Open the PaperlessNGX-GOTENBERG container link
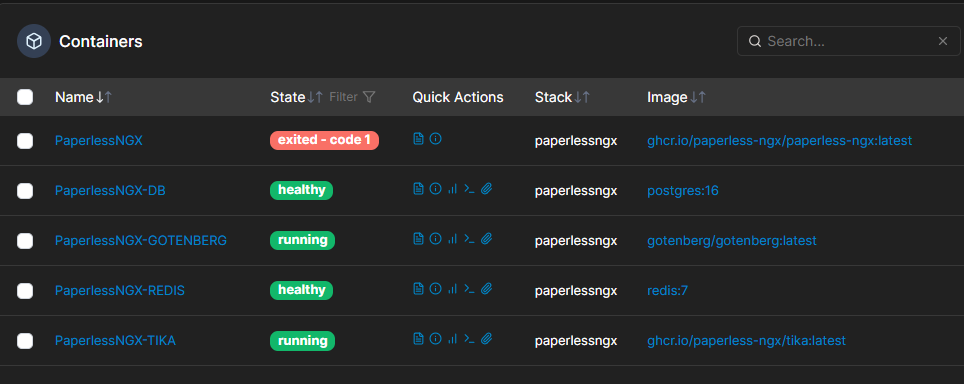 tap(141, 240)
